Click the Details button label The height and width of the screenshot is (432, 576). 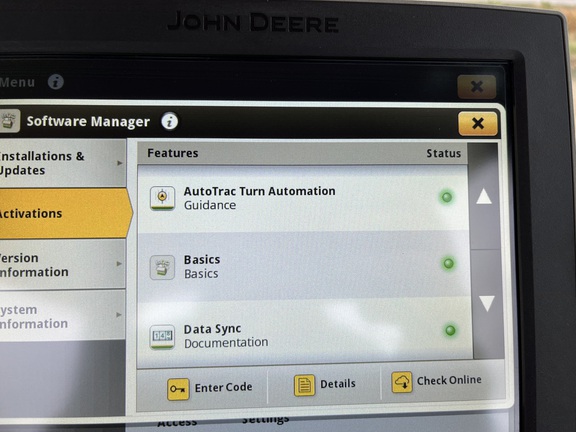[x=338, y=384]
